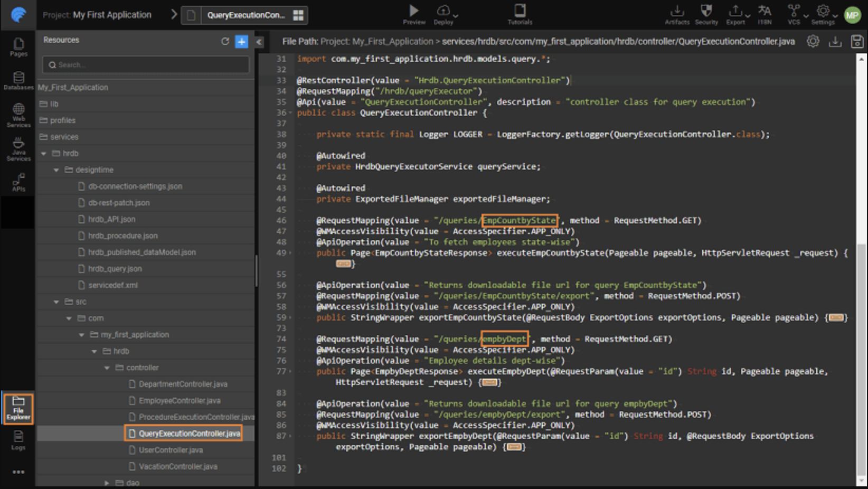Open the Tutorials icon

[x=520, y=11]
